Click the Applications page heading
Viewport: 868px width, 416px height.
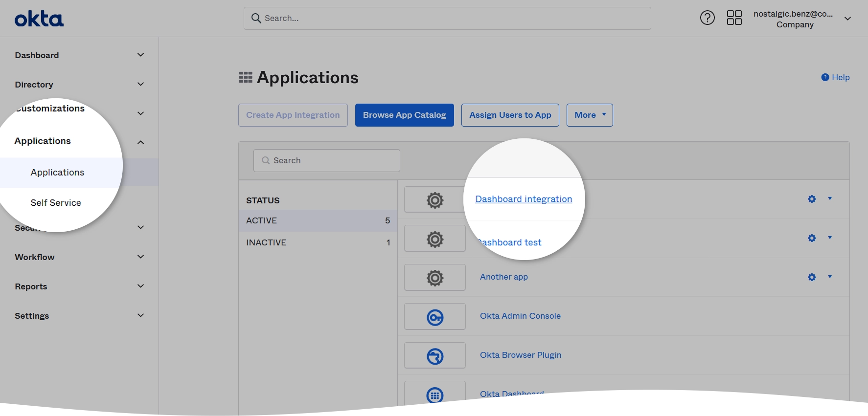click(x=308, y=77)
